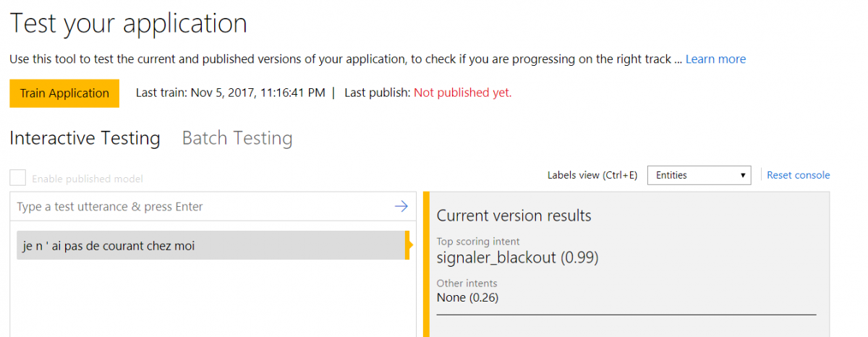
Task: Click the 'Labels view (Ctrl+E)' label
Action: [592, 175]
